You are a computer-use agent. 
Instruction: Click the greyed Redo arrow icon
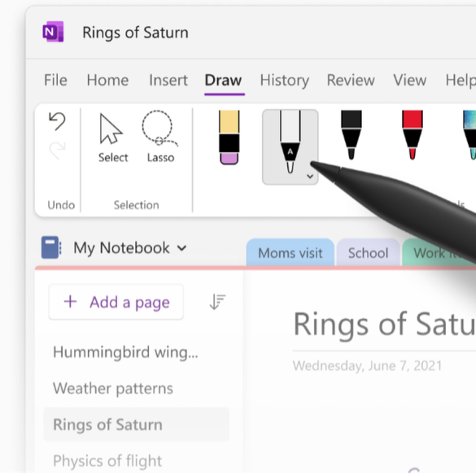coord(57,151)
